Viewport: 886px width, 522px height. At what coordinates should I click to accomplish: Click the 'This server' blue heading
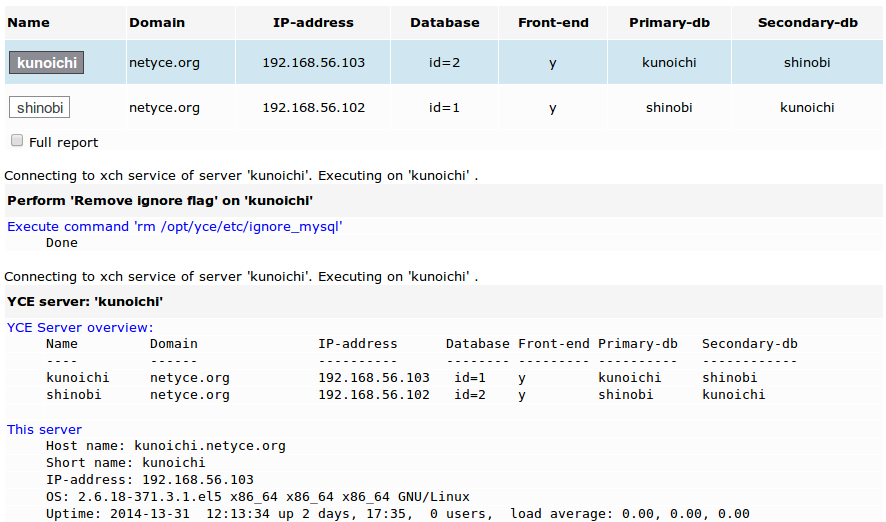[x=44, y=429]
